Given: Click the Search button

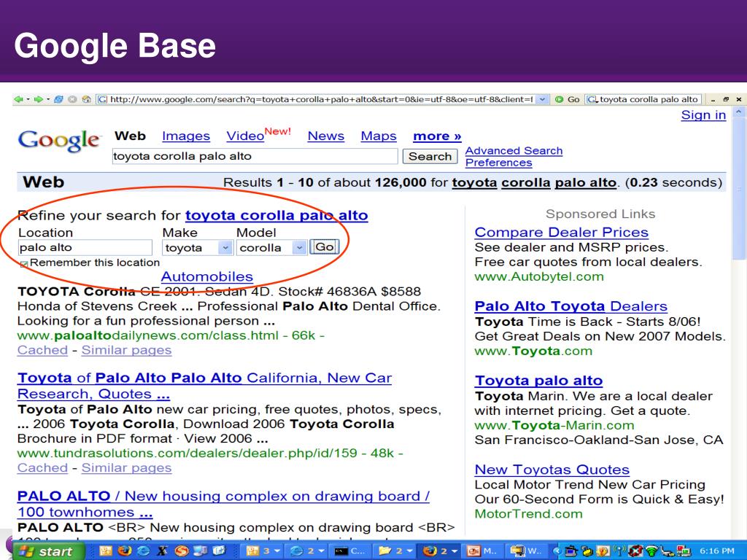Looking at the screenshot, I should [430, 156].
